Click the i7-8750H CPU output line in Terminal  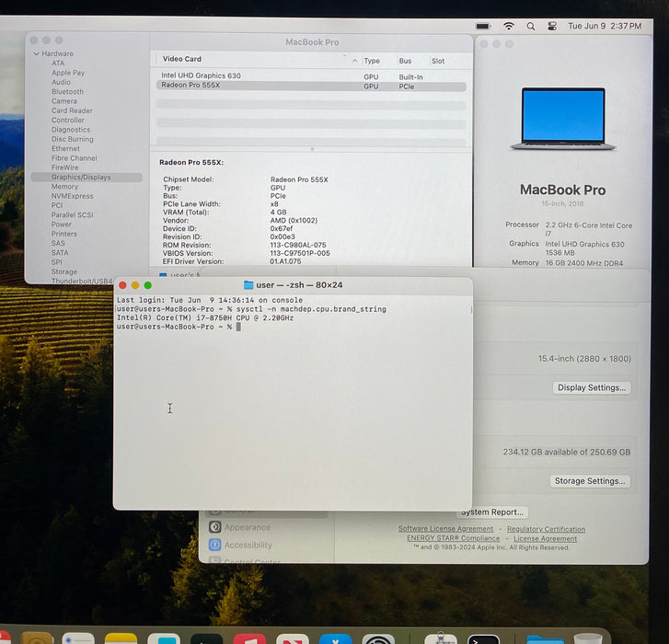(205, 317)
